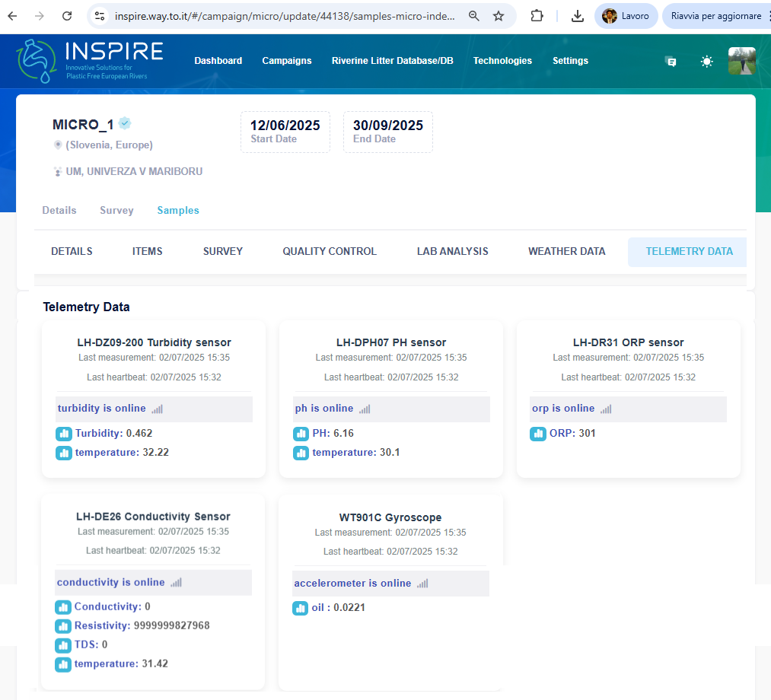Click the browser address bar URL

click(285, 16)
